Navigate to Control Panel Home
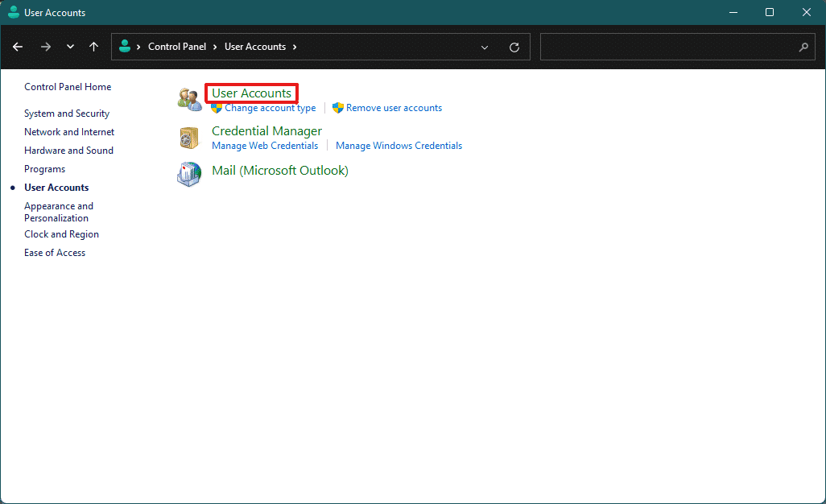 pos(68,87)
